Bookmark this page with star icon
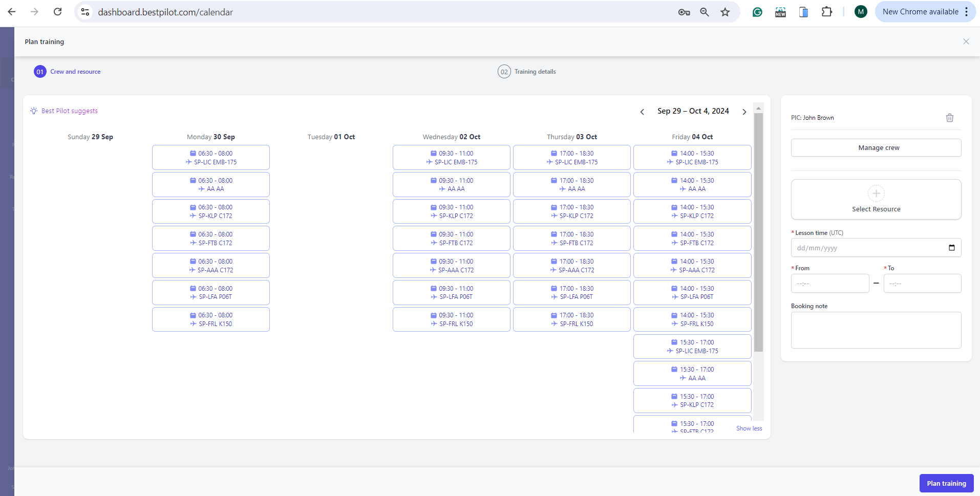Viewport: 980px width, 496px height. pyautogui.click(x=725, y=12)
